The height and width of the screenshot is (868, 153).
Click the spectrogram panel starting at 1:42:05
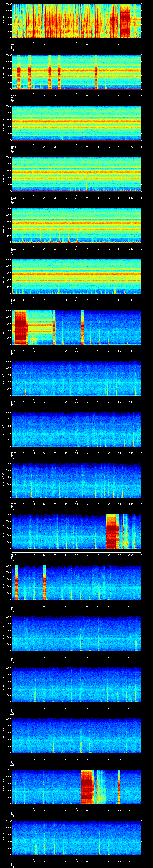(77, 72)
